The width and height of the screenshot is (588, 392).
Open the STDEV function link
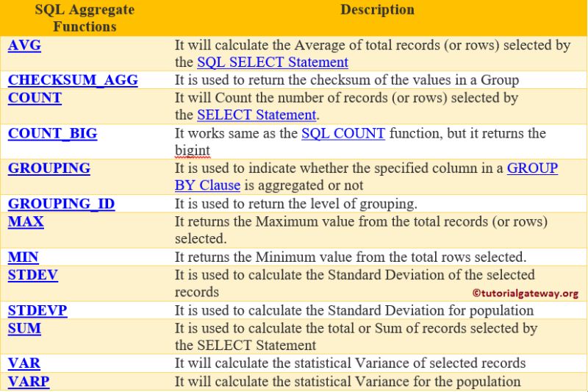tap(33, 275)
